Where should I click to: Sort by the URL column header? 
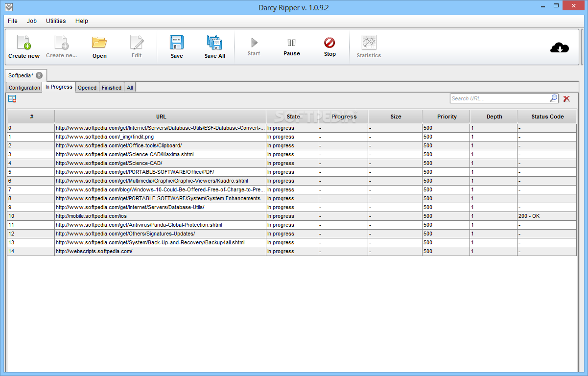click(161, 117)
